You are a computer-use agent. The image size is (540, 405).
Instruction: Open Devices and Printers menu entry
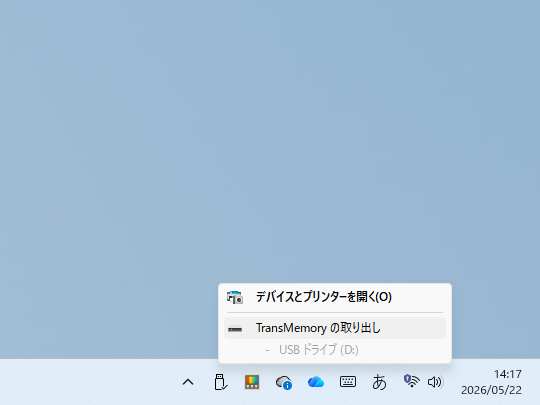tap(335, 297)
